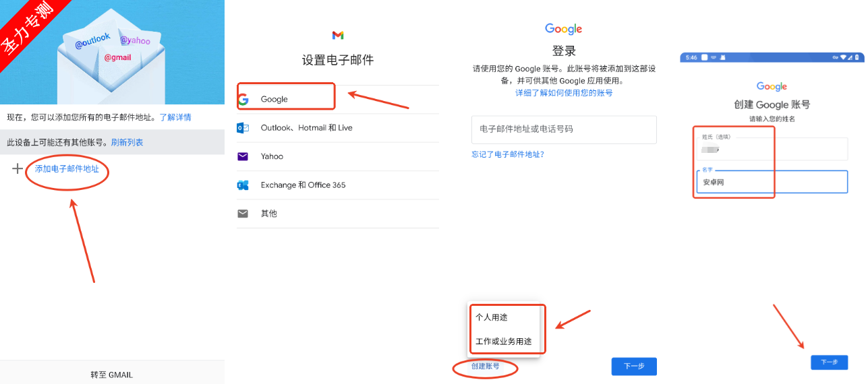Tap the 转至 GMAIL button
Image resolution: width=868 pixels, height=384 pixels.
coord(112,375)
